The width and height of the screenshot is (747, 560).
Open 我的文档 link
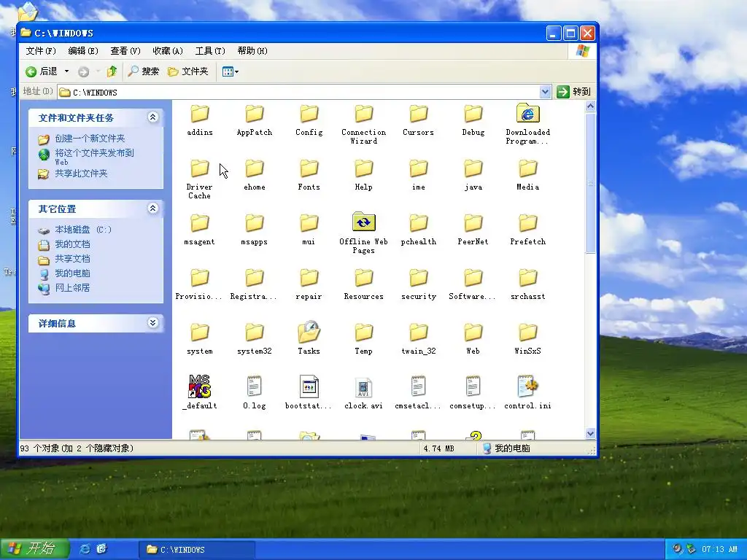click(72, 244)
